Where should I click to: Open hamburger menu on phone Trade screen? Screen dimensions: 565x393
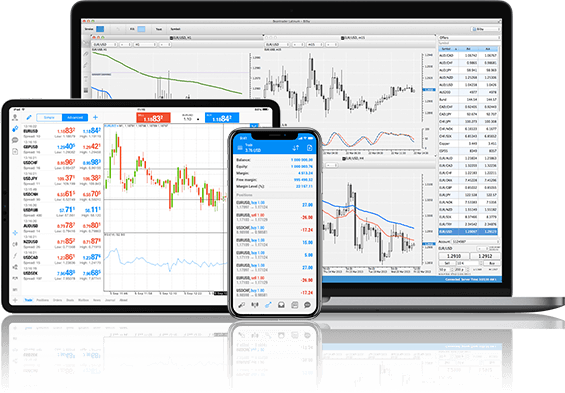tap(240, 148)
